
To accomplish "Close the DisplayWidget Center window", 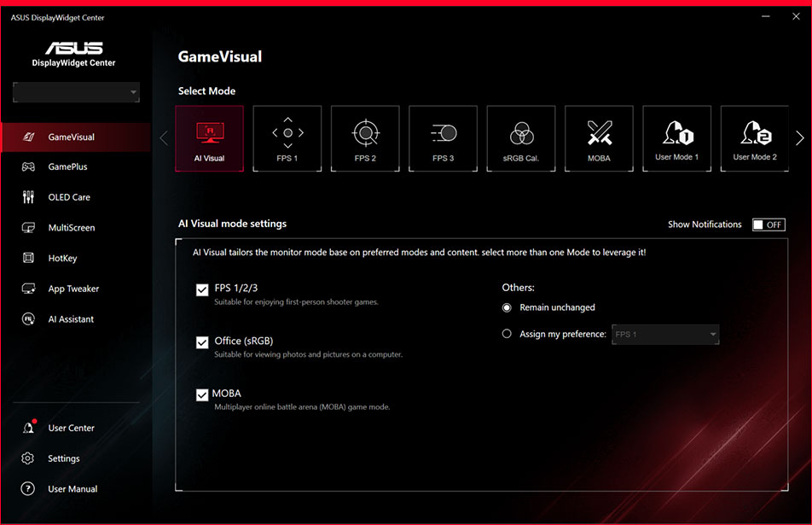I will [796, 16].
